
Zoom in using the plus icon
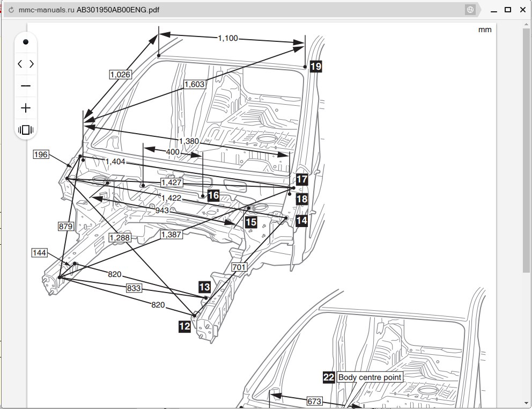[25, 108]
